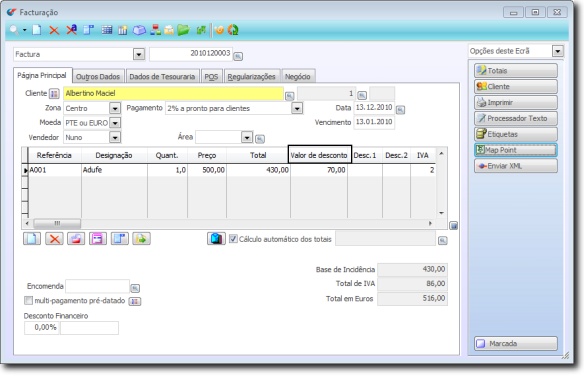Click the green arrows import icon in toolbar
The height and width of the screenshot is (376, 584).
click(201, 30)
